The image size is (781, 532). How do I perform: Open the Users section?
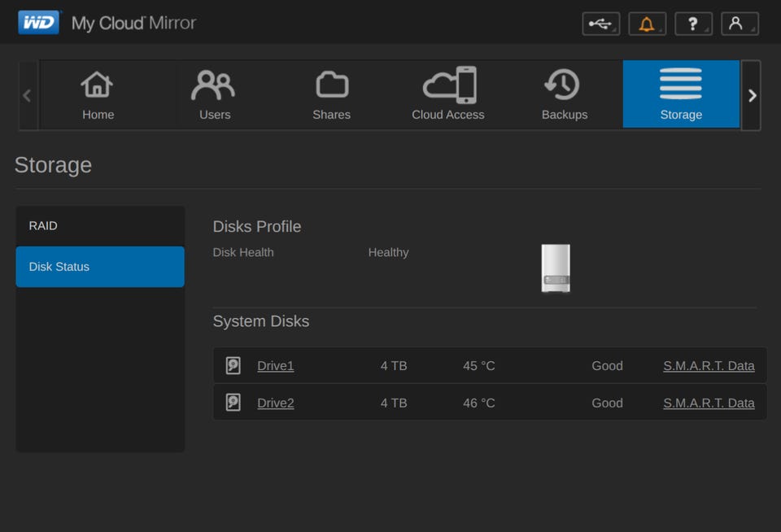pyautogui.click(x=214, y=94)
